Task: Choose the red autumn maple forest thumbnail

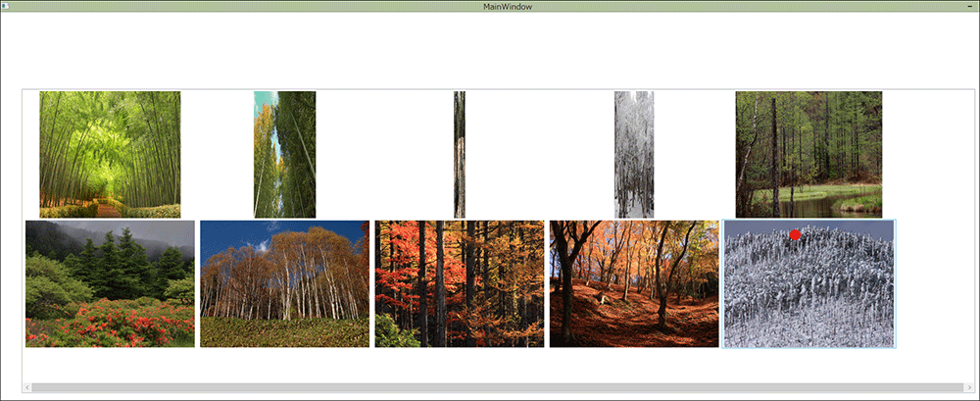Action: [460, 283]
